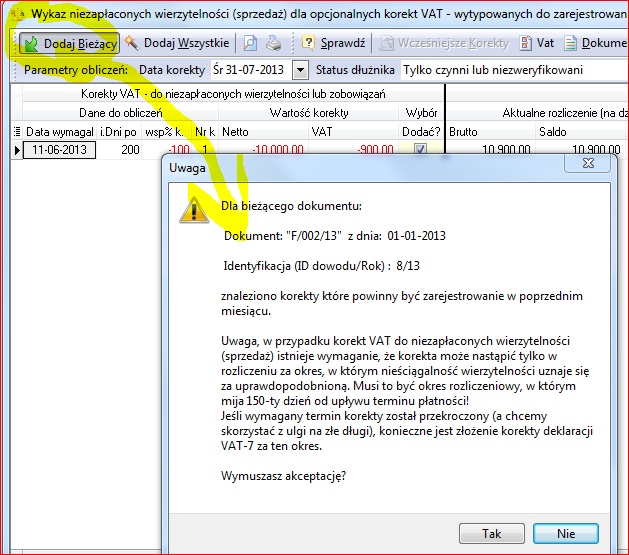
Task: Click Wcześniejsze Korekty in the toolbar
Action: [444, 43]
